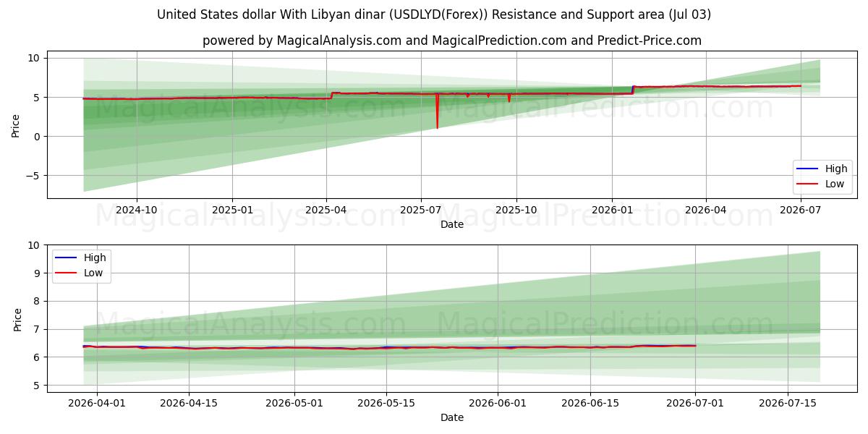Viewport: 868px width, 434px height.
Task: Select the upper chart 'Date' axis label
Action: [x=452, y=224]
